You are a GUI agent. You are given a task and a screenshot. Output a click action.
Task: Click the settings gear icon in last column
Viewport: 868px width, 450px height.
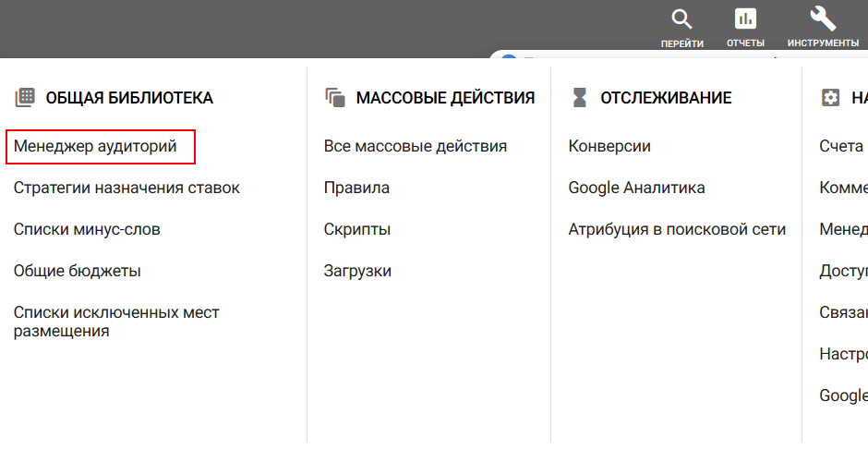[x=830, y=97]
